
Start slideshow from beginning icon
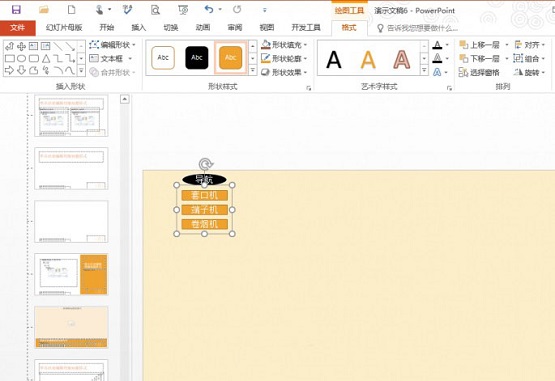tap(183, 10)
